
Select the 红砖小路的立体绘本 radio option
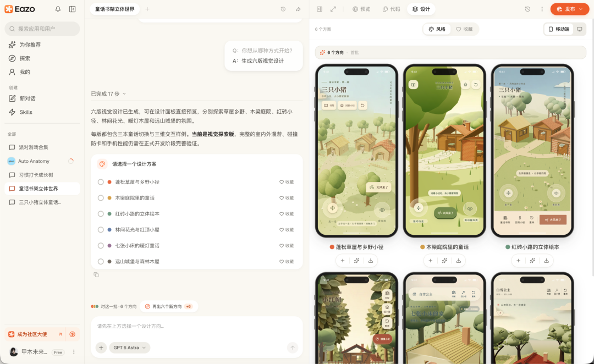point(101,214)
